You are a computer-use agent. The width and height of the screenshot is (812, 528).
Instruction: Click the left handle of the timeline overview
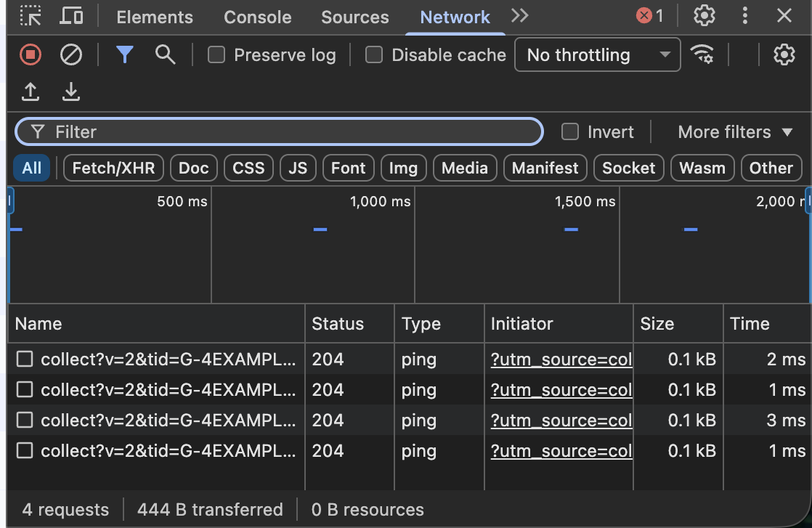(x=10, y=201)
